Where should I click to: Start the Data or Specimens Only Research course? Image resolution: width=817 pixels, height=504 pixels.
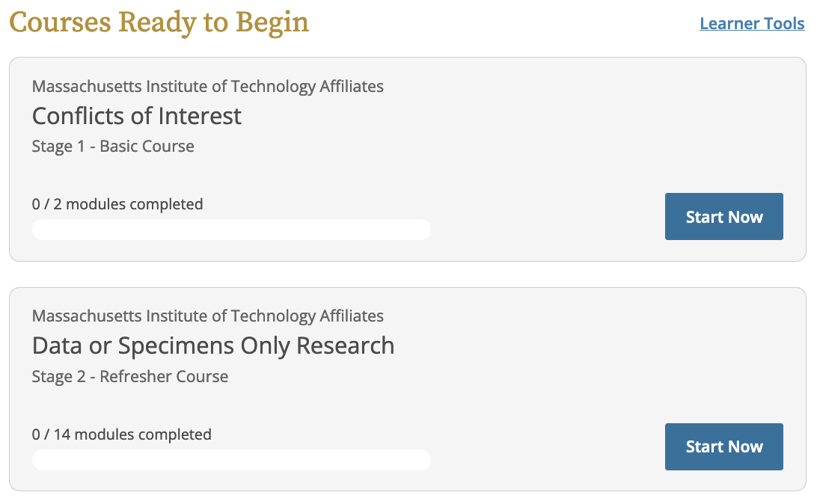(x=723, y=446)
